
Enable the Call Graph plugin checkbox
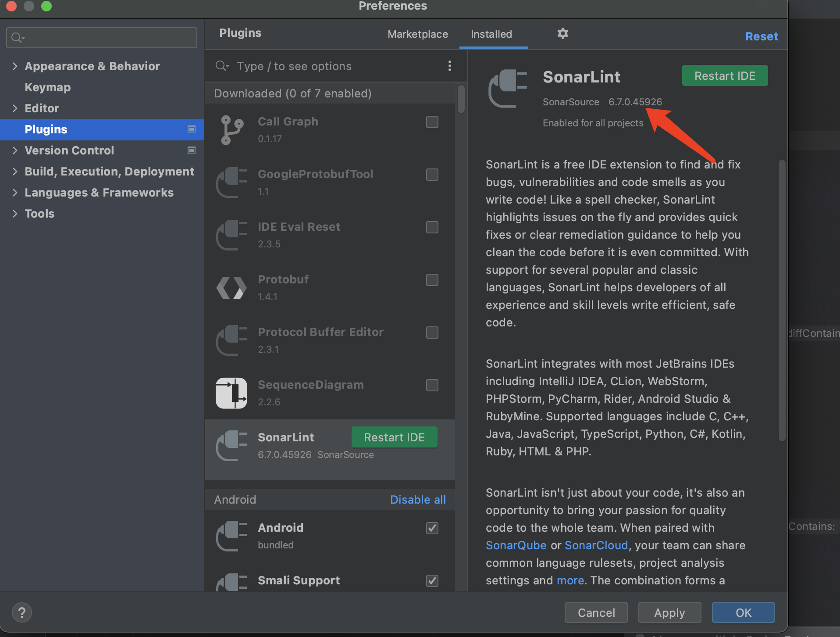432,122
